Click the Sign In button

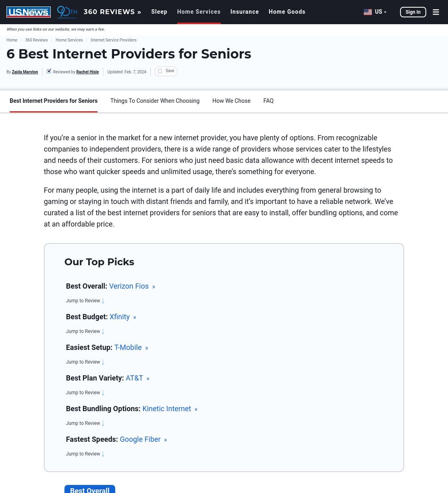(413, 12)
